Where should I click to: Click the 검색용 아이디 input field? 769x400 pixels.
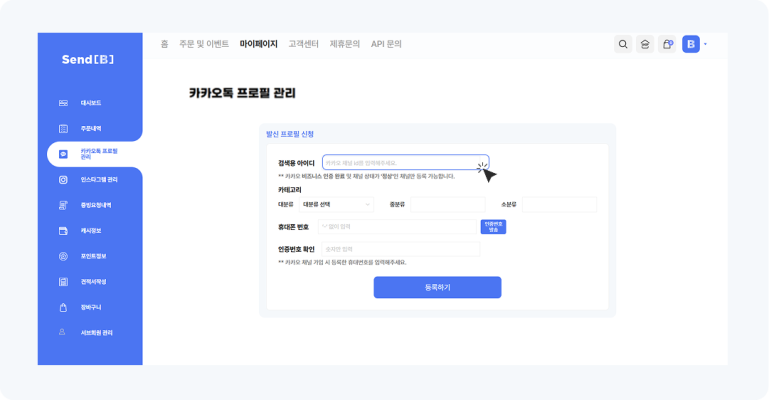point(404,162)
